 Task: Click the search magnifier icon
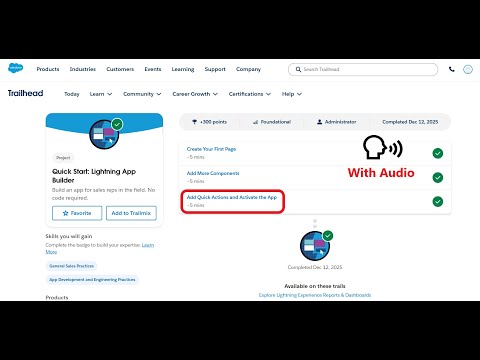[298, 69]
